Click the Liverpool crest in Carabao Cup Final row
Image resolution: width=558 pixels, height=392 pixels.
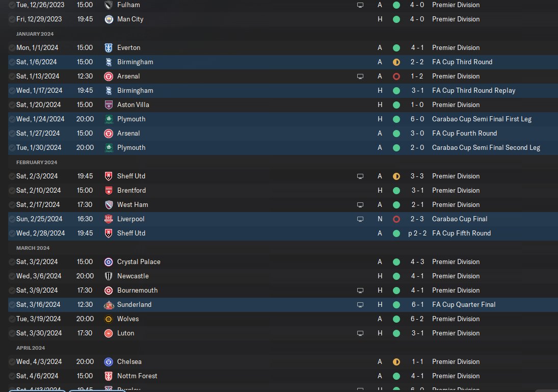pyautogui.click(x=109, y=219)
